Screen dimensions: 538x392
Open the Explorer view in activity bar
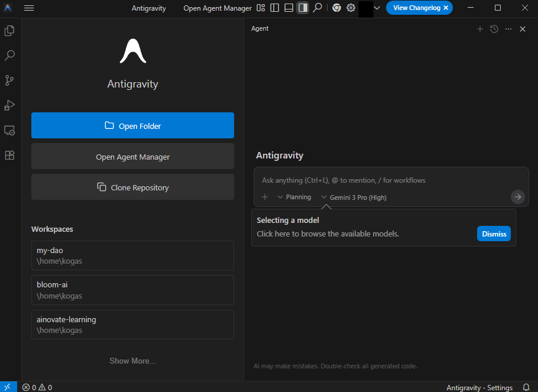click(9, 31)
